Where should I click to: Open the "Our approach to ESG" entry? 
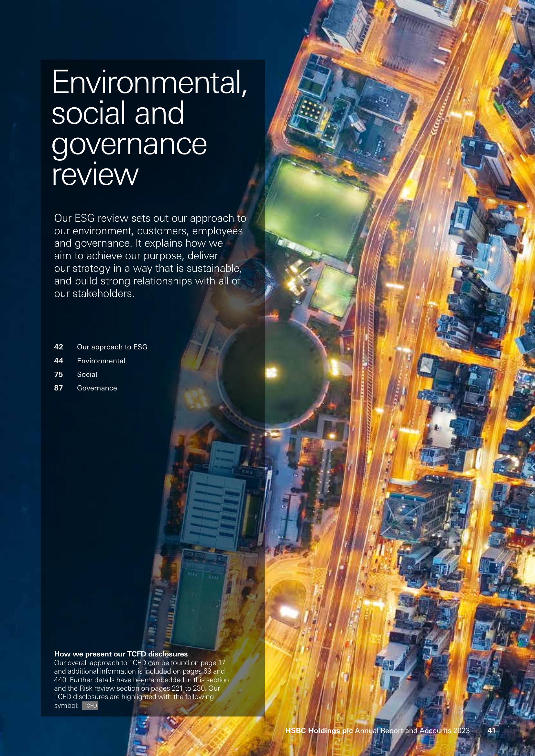112,347
